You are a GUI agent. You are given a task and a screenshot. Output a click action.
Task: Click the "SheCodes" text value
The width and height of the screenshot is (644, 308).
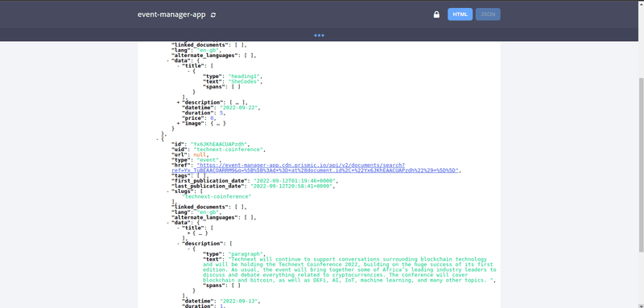pyautogui.click(x=245, y=81)
